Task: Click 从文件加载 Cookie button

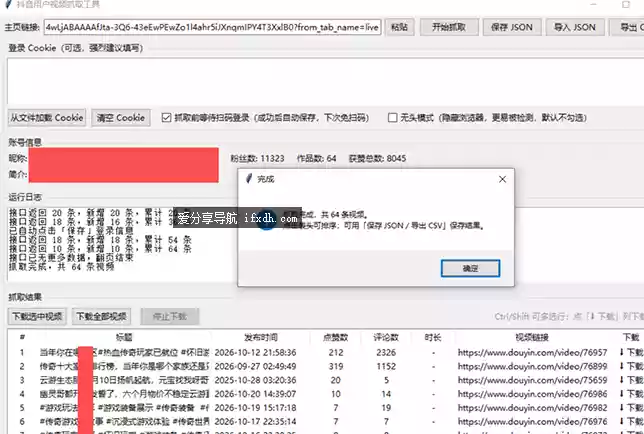Action: click(x=47, y=118)
